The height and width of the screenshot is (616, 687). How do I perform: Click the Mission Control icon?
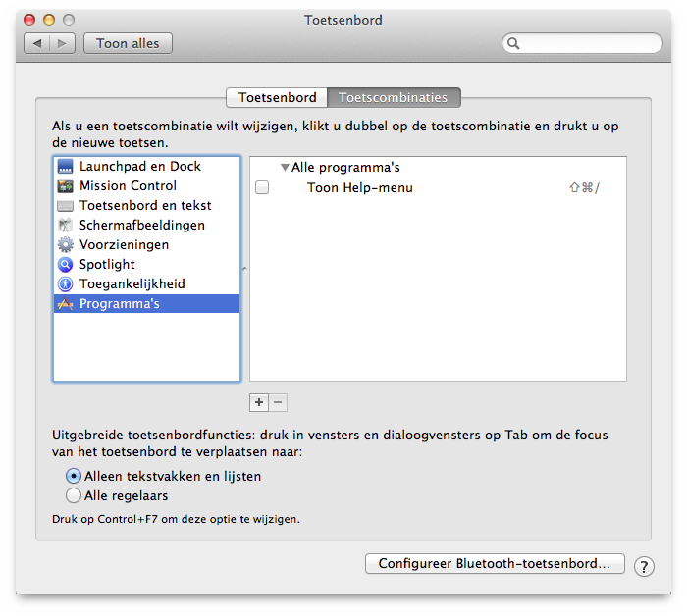pos(66,186)
